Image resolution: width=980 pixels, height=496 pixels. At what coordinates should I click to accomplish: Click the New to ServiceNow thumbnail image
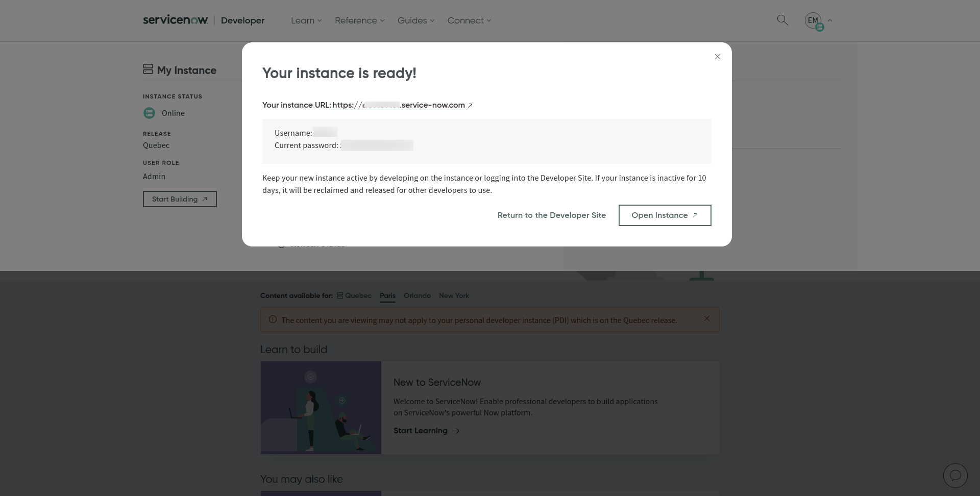(321, 408)
